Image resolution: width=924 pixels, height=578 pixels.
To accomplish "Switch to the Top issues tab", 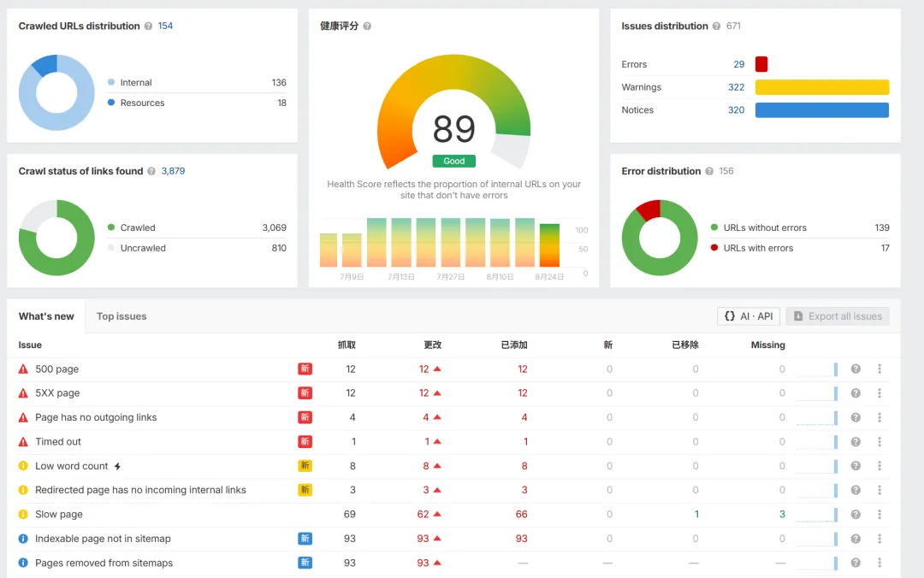I will 121,316.
